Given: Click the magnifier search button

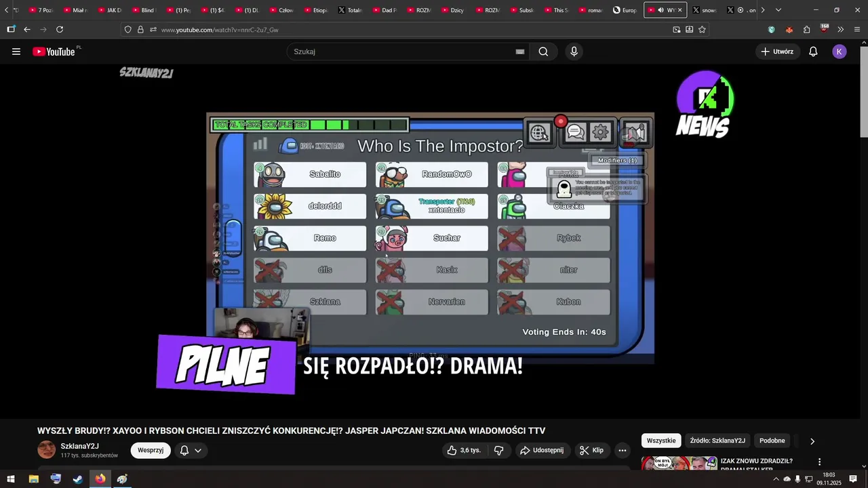Looking at the screenshot, I should coord(543,52).
